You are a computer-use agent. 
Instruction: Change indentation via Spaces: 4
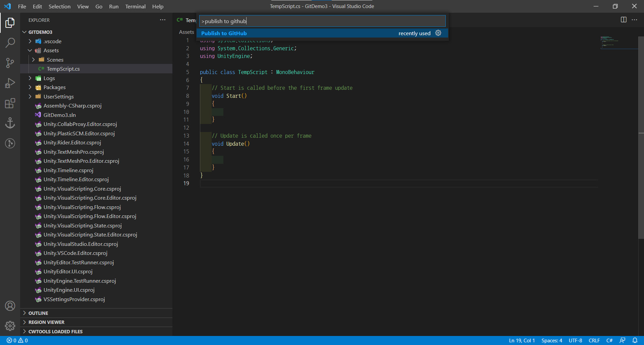[x=552, y=340]
